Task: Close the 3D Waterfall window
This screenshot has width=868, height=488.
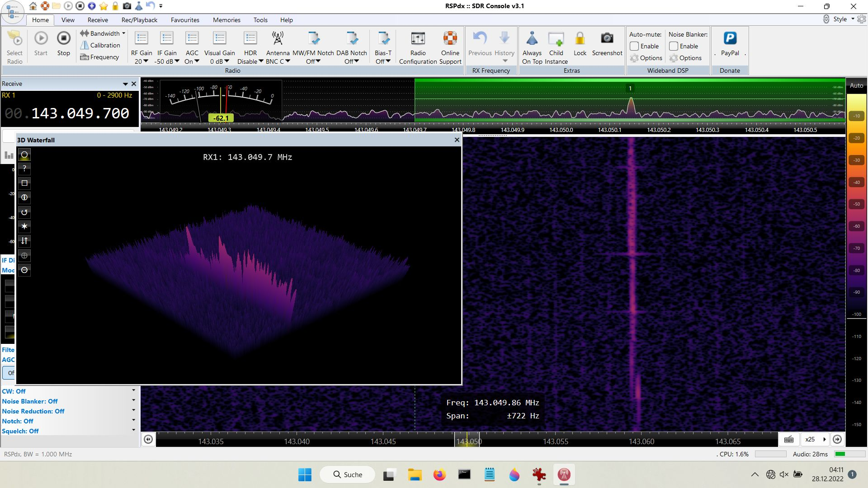Action: (457, 140)
